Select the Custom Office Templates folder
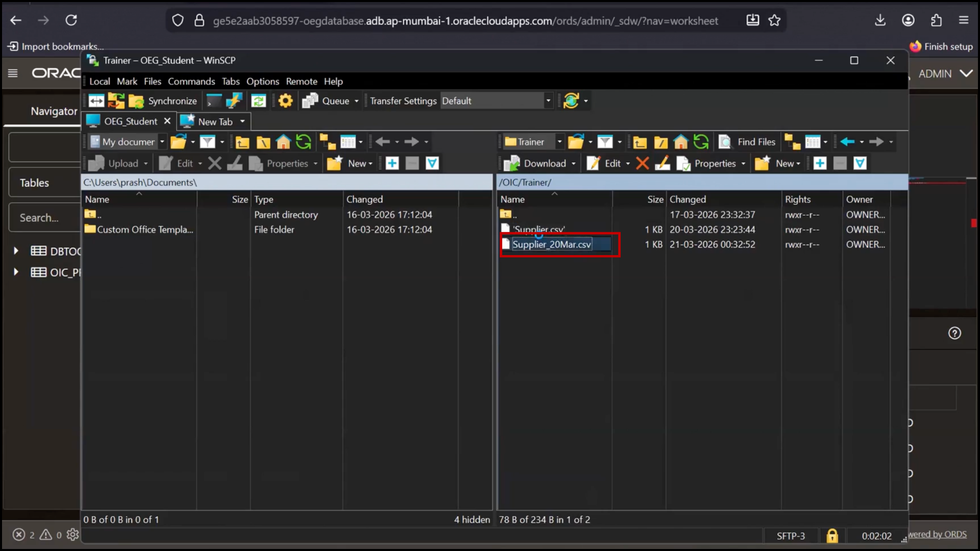Viewport: 980px width, 551px height. coord(139,230)
